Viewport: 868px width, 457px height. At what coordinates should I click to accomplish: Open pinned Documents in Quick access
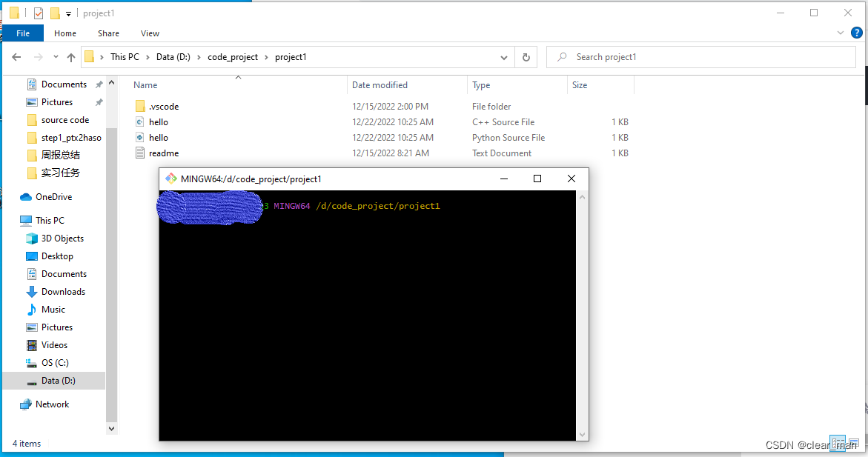[64, 84]
